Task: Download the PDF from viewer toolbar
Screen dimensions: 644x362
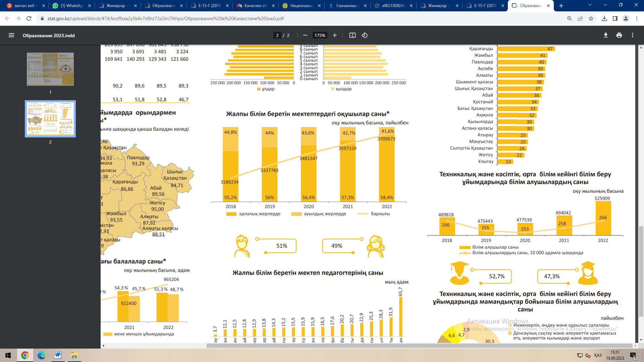Action: pos(606,35)
